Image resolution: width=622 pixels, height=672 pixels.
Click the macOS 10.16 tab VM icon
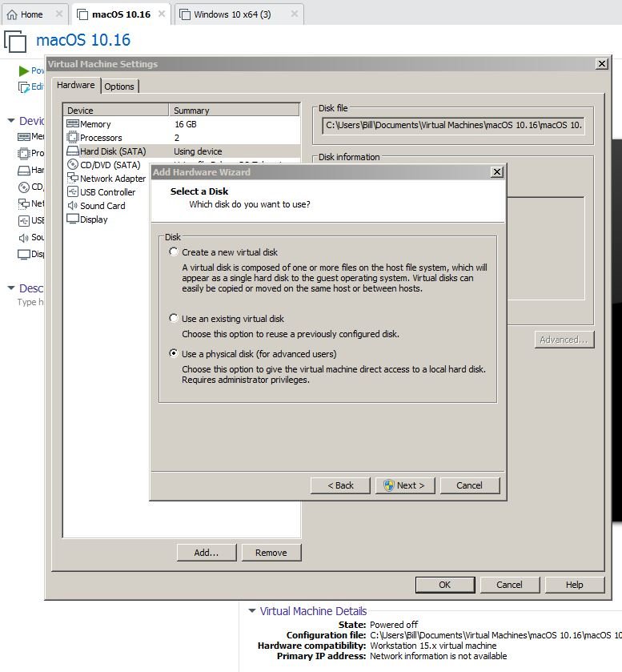(x=82, y=14)
